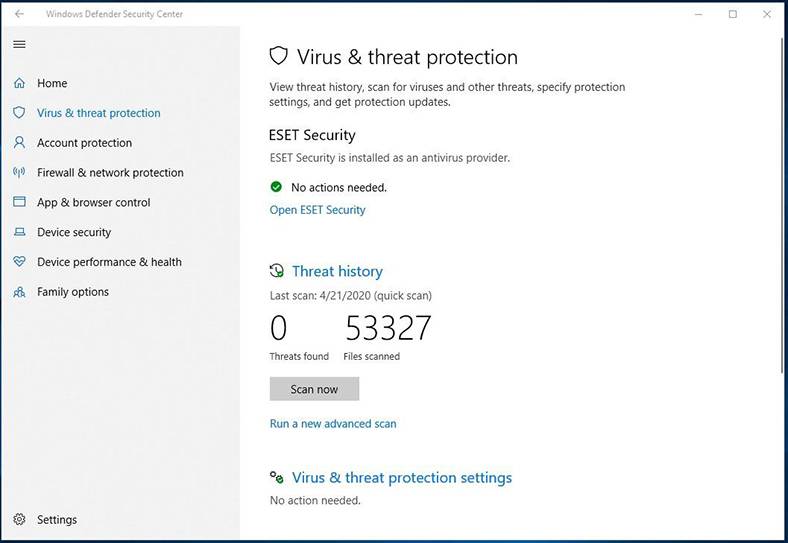Click the Home house icon
The height and width of the screenshot is (543, 788).
(x=19, y=83)
